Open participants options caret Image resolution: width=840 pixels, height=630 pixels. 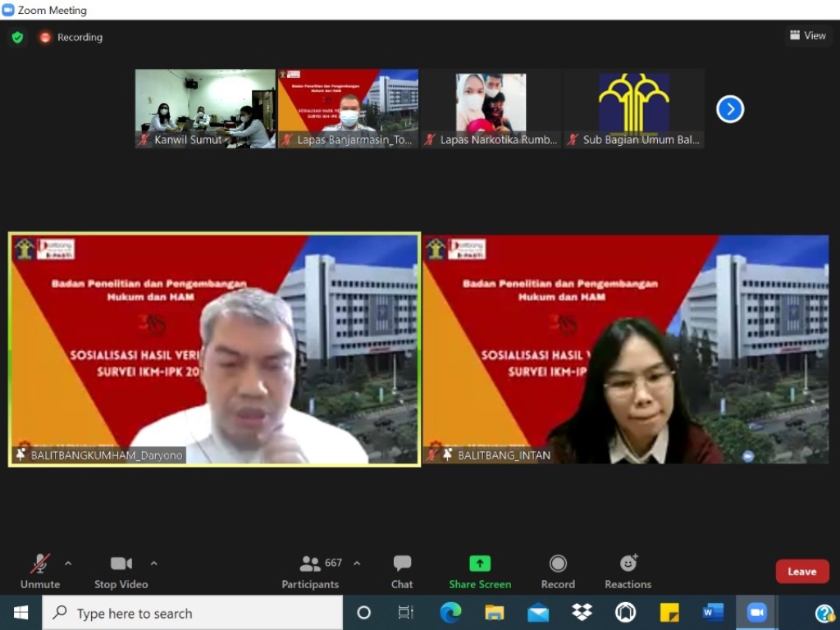coord(357,564)
